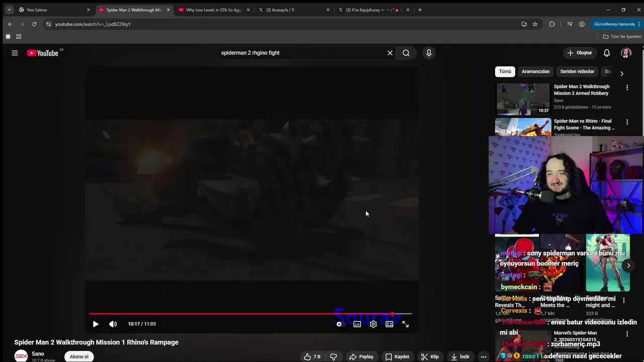The width and height of the screenshot is (644, 362).
Task: Open options for Spider-Man vs Rhino video
Action: coord(627,122)
